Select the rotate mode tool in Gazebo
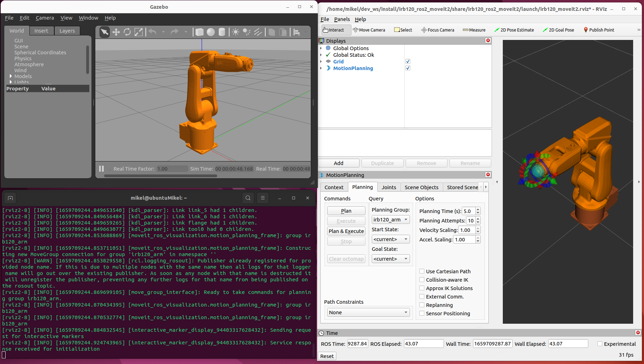644x364 pixels. (x=127, y=32)
